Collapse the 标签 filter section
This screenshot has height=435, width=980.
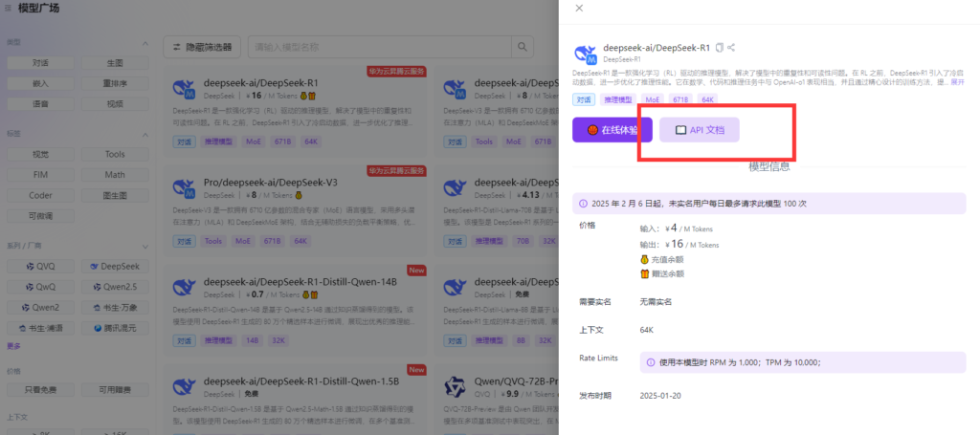point(145,135)
